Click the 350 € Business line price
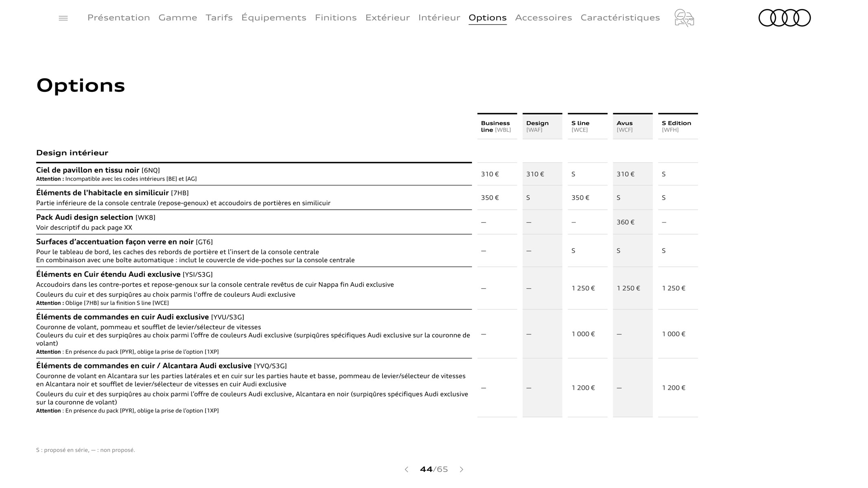This screenshot has height=488, width=868. coord(490,198)
